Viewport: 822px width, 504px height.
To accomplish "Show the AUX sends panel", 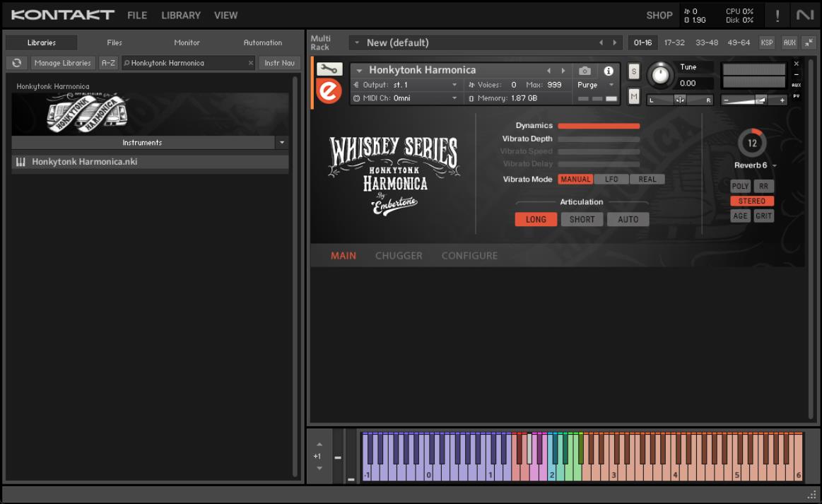I will pos(789,42).
